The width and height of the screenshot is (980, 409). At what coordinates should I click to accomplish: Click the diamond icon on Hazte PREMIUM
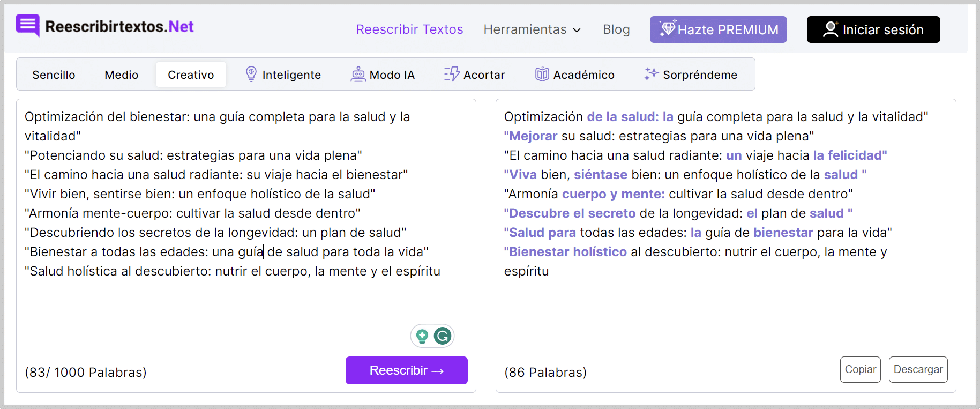click(668, 28)
